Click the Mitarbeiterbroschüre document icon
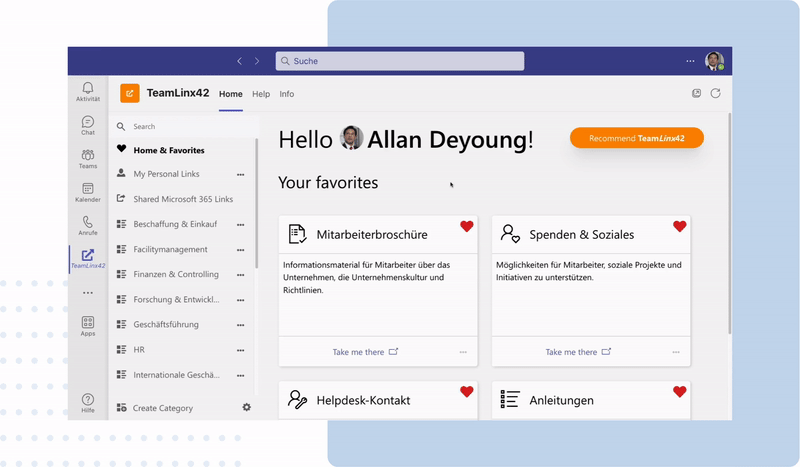800x467 pixels. (x=297, y=234)
